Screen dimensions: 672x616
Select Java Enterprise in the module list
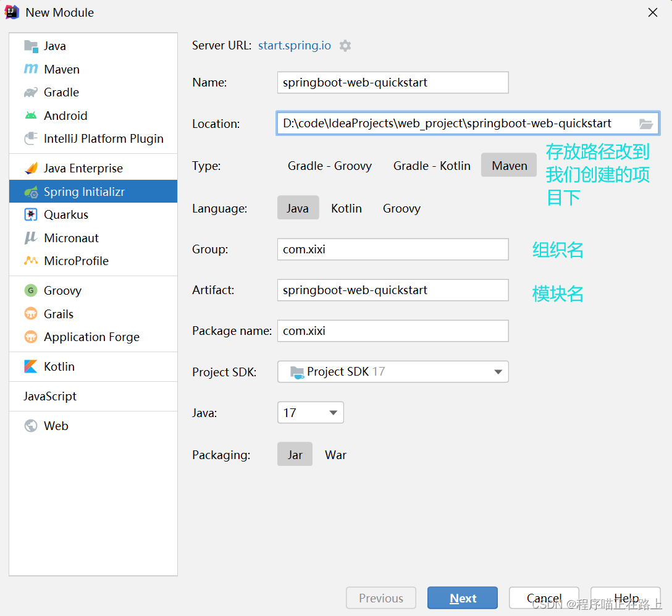point(83,168)
